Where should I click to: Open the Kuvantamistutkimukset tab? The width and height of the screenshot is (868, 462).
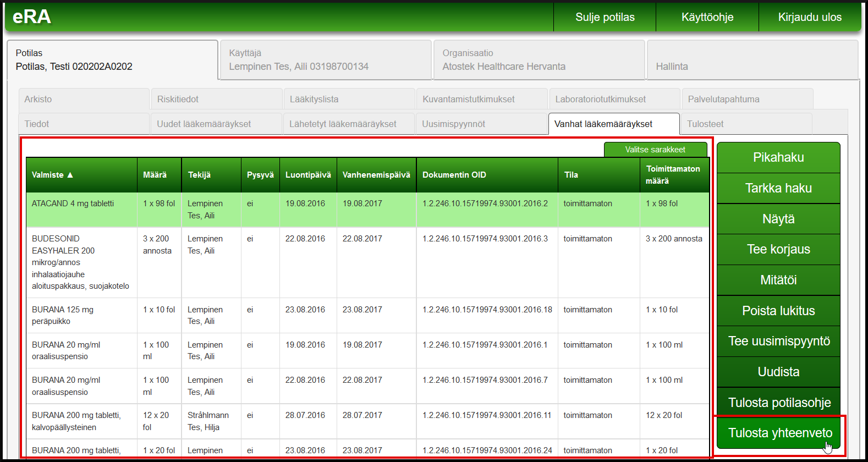click(x=482, y=99)
